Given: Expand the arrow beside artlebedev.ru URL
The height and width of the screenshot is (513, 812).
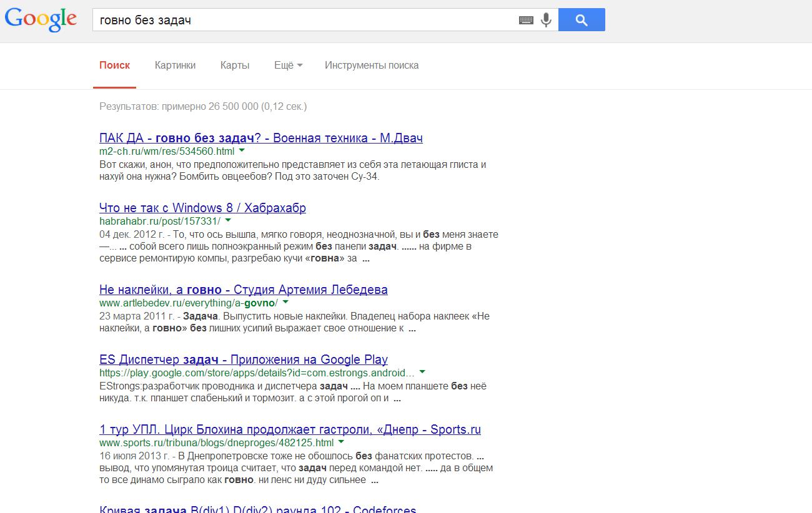Looking at the screenshot, I should point(285,302).
